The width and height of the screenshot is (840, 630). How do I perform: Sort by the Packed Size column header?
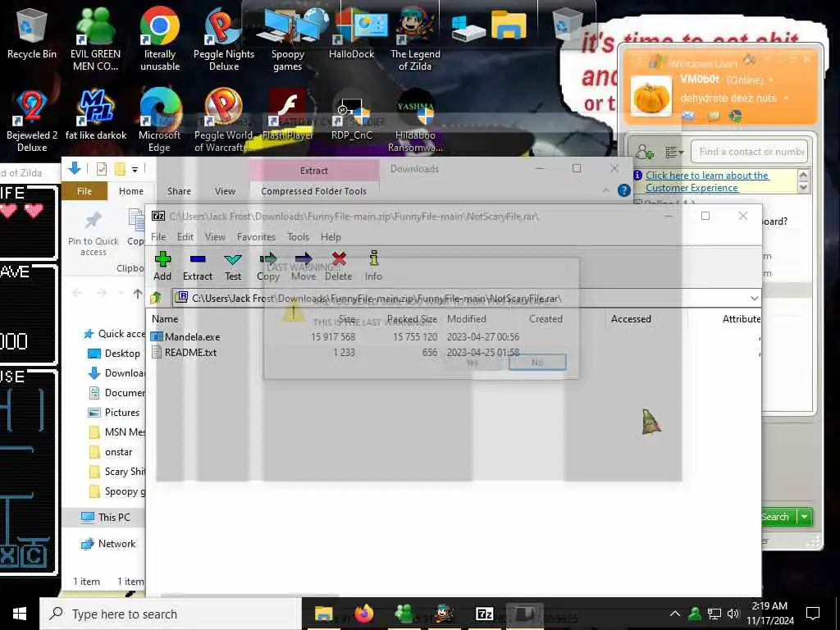click(x=412, y=319)
